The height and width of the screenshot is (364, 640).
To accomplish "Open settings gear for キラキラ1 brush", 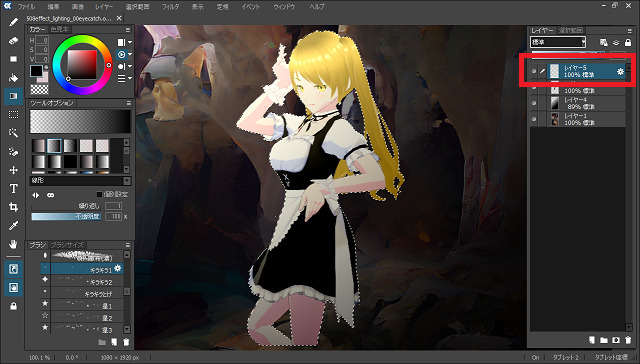I will pos(118,268).
